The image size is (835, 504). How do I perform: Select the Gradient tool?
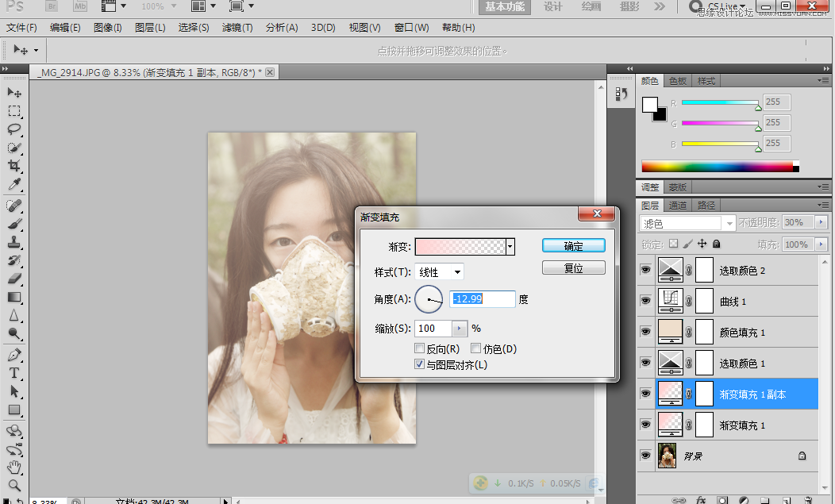point(14,298)
